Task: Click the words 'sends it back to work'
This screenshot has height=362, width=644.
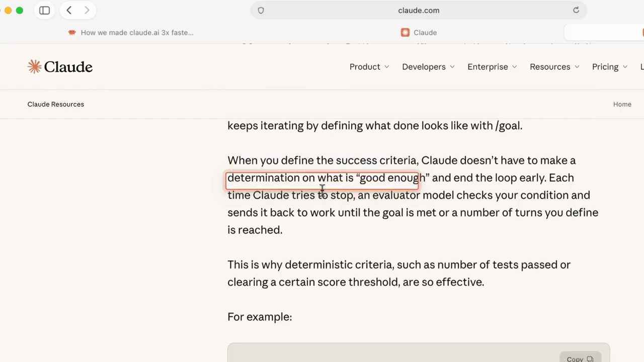Action: [x=281, y=213]
